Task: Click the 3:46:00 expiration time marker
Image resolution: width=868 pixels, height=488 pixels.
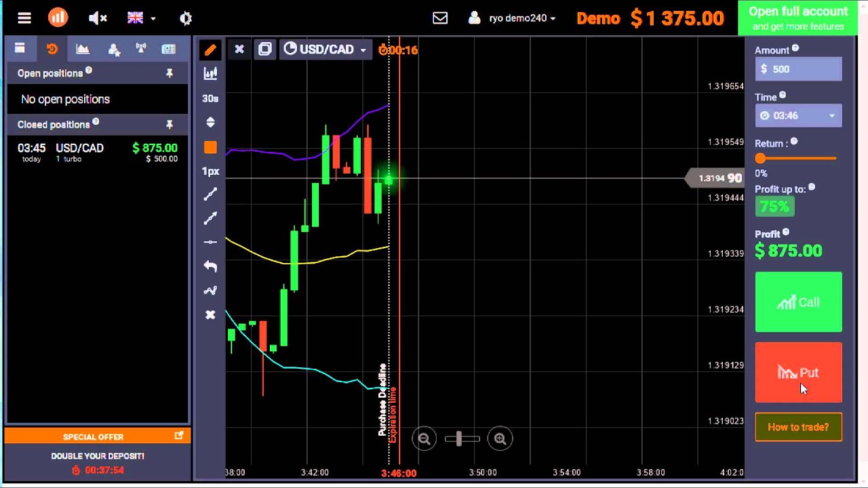Action: click(399, 473)
